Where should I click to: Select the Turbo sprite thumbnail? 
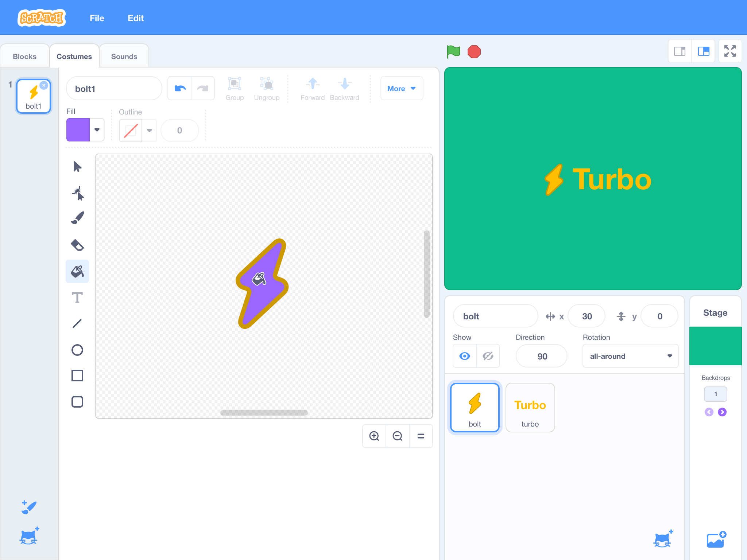[x=530, y=407]
